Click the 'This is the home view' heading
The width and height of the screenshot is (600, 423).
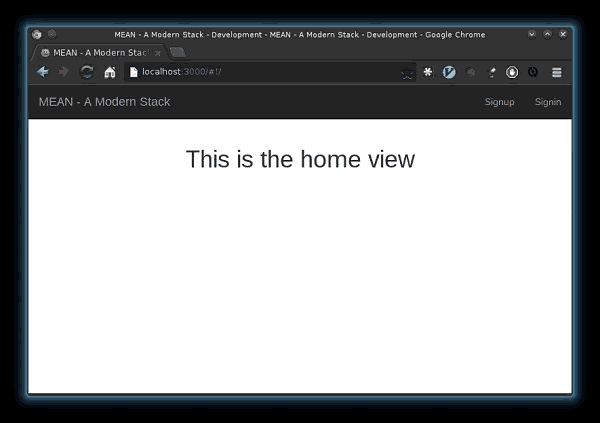pyautogui.click(x=300, y=159)
